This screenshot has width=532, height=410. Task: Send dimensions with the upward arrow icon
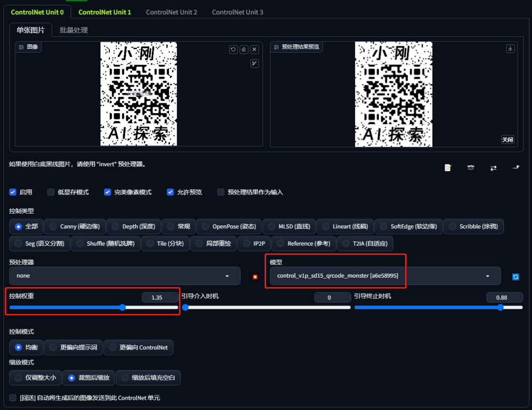tap(516, 167)
